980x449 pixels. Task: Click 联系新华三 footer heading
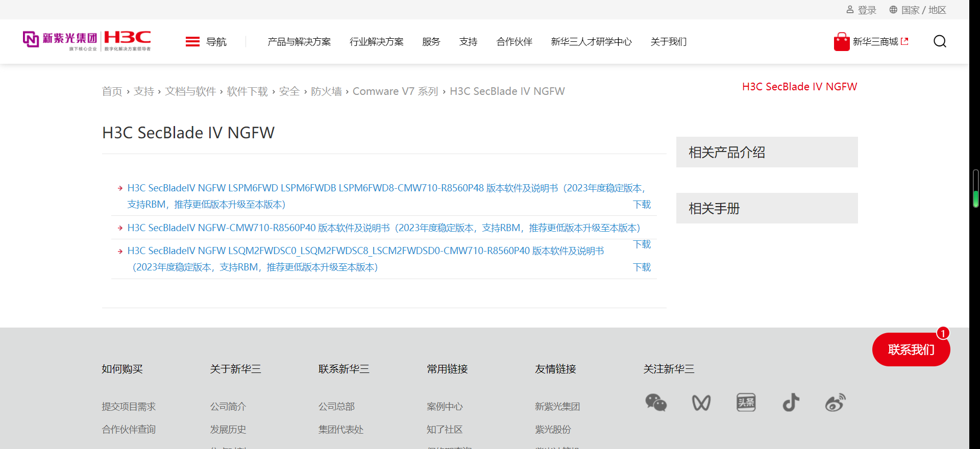point(344,369)
